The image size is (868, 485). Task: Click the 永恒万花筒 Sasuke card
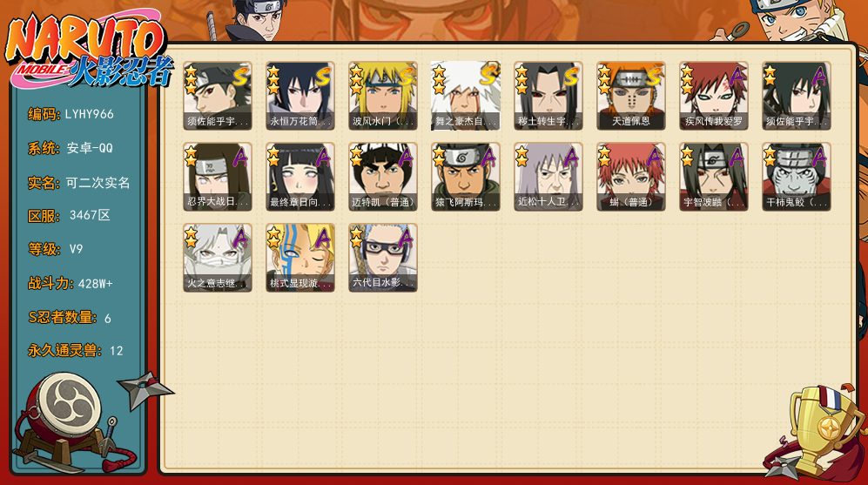click(x=300, y=96)
